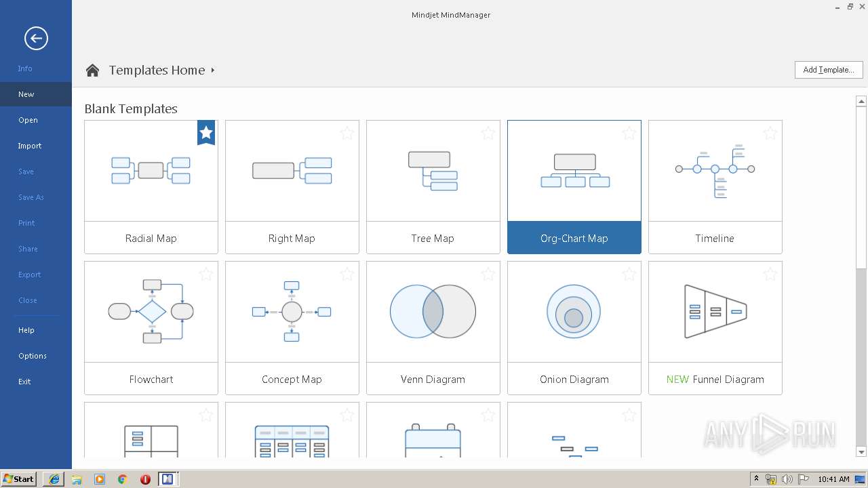Favorite the Venn Diagram star
Screen dimensions: 868x488
(488, 274)
